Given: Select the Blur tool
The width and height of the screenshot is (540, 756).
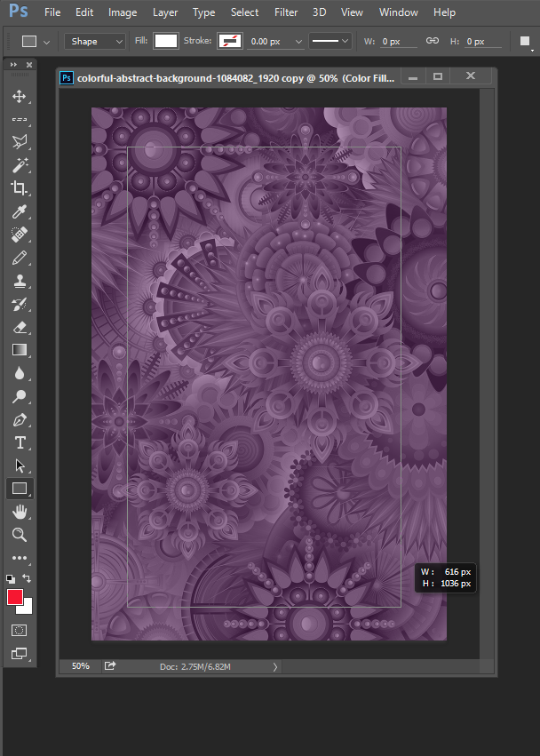Looking at the screenshot, I should pyautogui.click(x=20, y=373).
